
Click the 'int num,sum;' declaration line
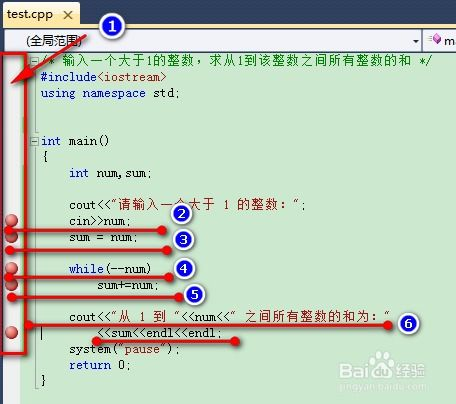point(110,173)
